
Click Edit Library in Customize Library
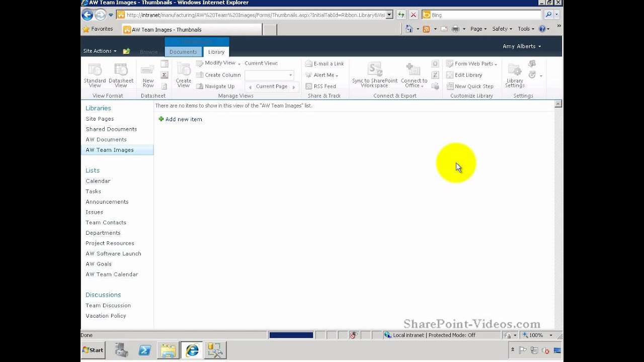[x=464, y=75]
